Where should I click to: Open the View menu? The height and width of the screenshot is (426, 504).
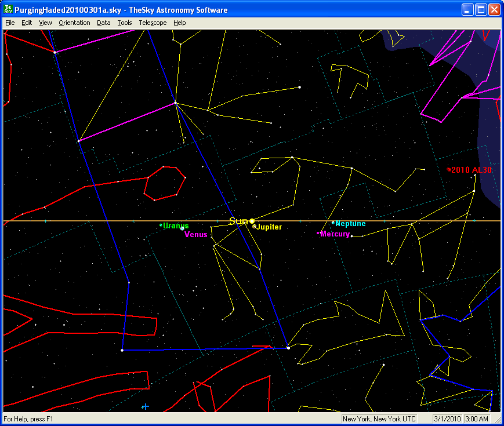click(45, 23)
